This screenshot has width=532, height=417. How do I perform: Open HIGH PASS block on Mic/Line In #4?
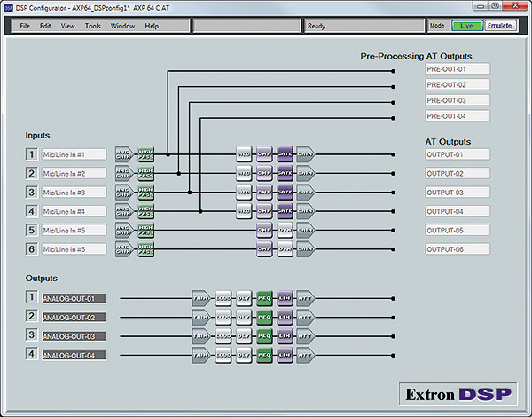tap(146, 211)
